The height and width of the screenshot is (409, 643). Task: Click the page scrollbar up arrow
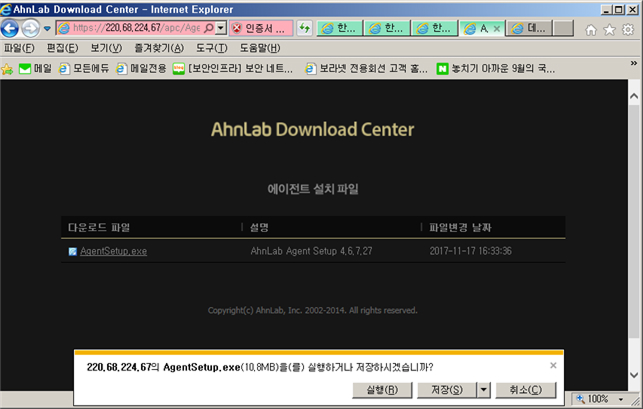tap(634, 96)
